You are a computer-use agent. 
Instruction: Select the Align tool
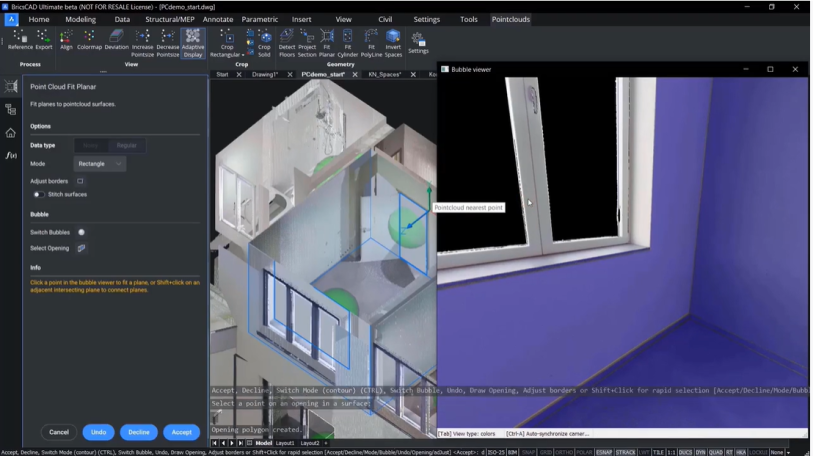(66, 40)
